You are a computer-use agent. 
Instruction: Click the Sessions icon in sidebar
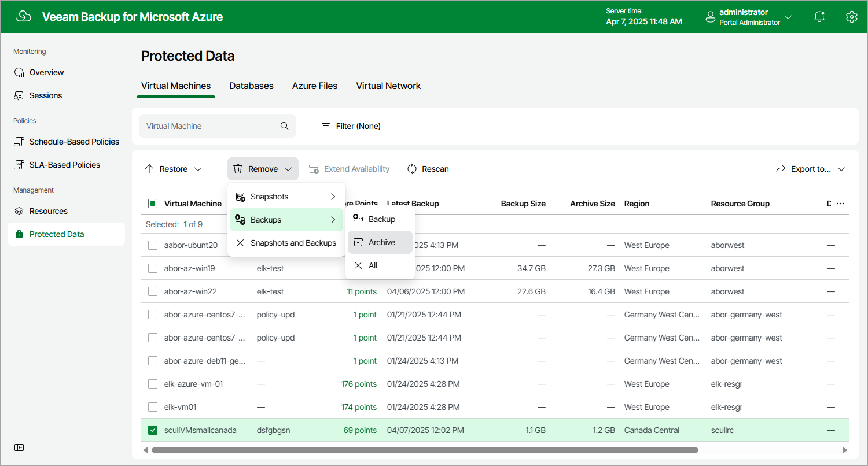click(x=19, y=95)
